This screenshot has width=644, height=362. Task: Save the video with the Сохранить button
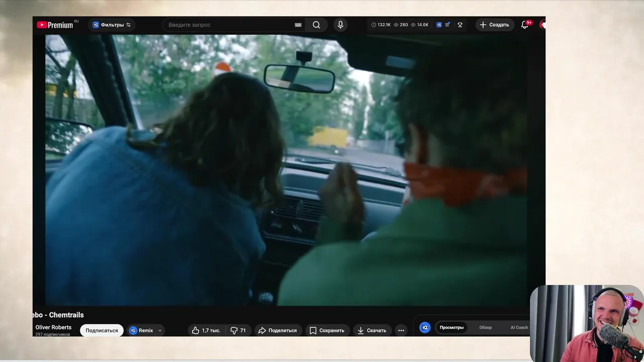(327, 330)
